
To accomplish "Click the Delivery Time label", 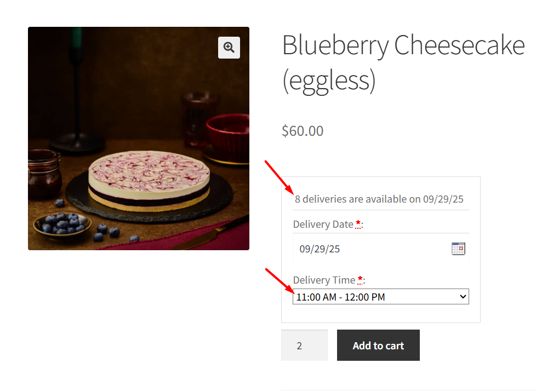I will pos(324,280).
